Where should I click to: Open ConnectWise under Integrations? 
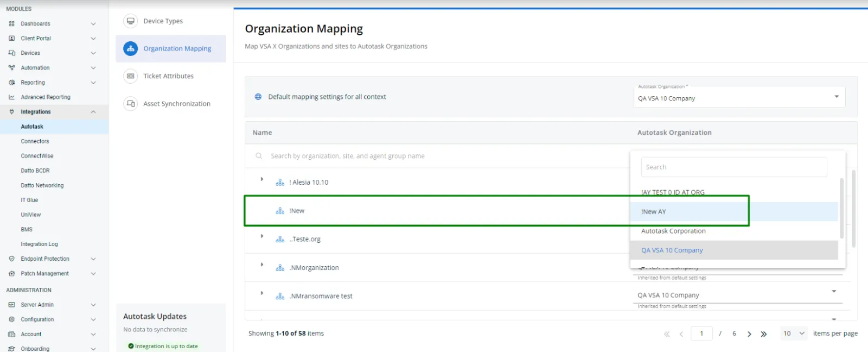pyautogui.click(x=37, y=156)
